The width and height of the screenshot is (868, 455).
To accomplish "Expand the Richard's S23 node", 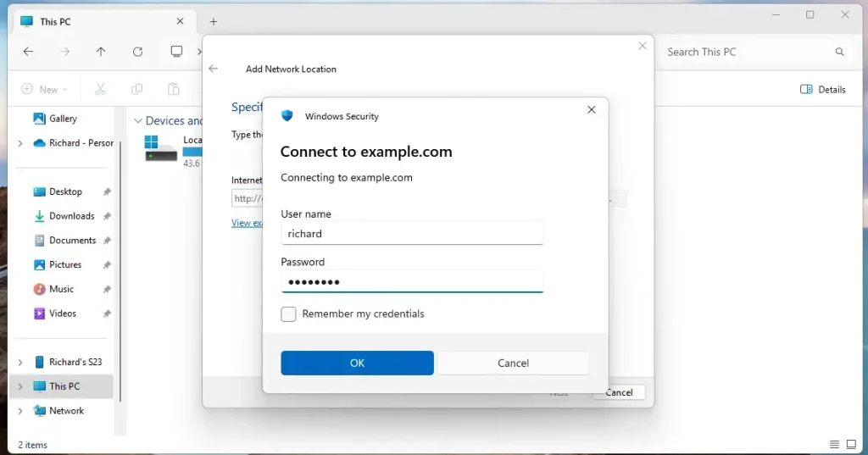I will pos(20,363).
